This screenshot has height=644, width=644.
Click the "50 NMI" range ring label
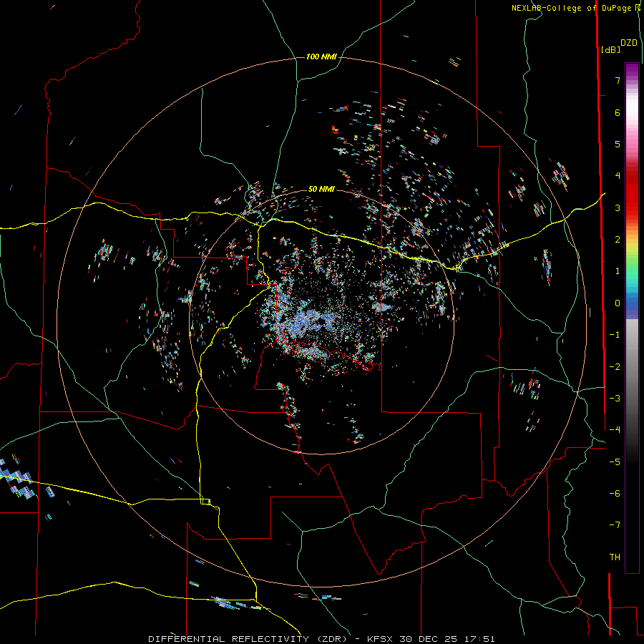click(x=321, y=189)
